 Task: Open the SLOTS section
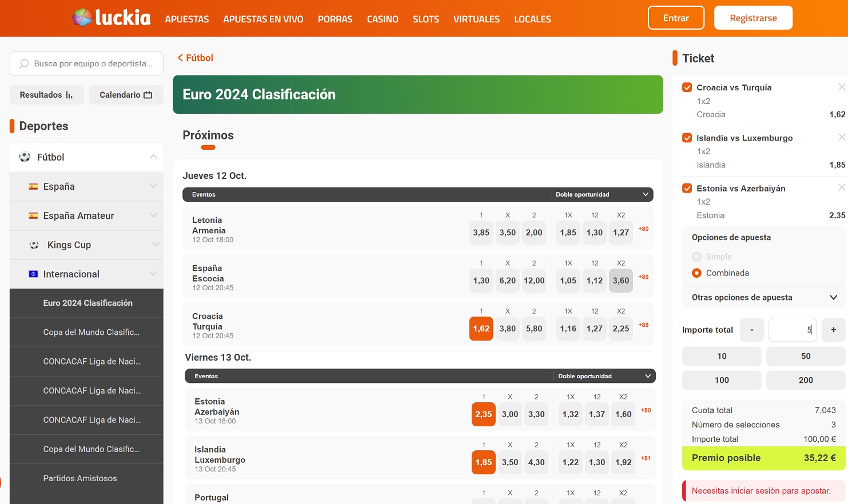(426, 19)
